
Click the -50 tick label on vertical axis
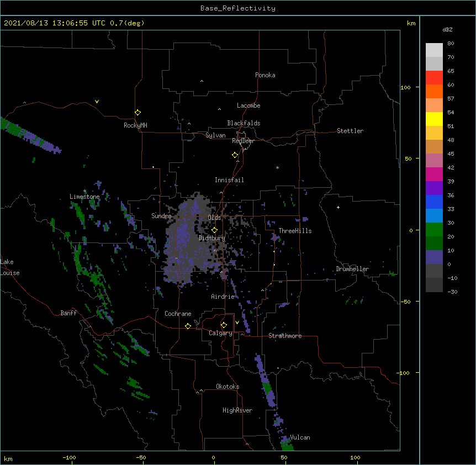pyautogui.click(x=405, y=302)
